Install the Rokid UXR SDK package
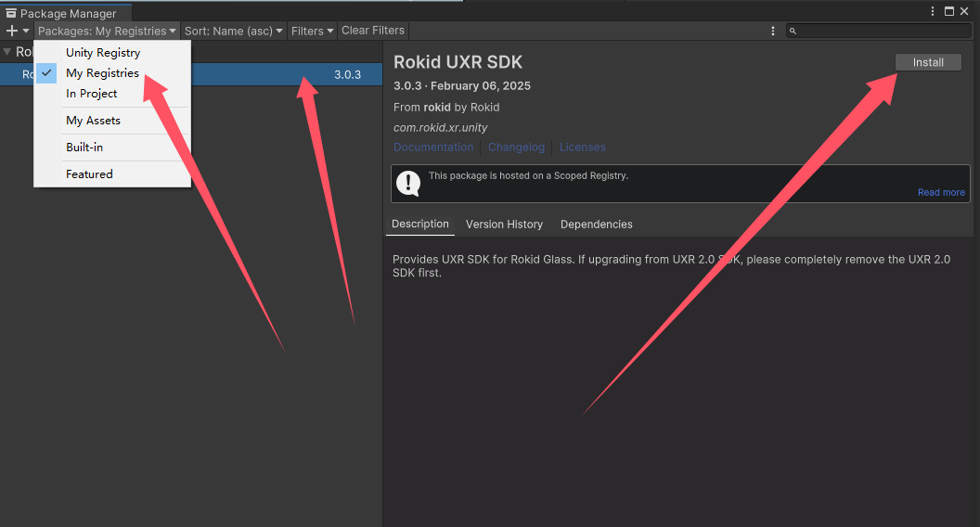Screen dimensions: 980x527 [928, 62]
